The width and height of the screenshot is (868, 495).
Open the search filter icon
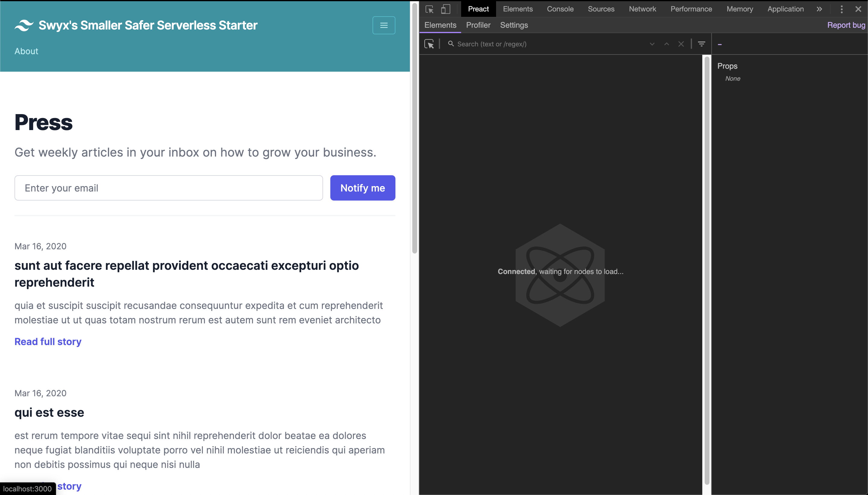coord(701,44)
